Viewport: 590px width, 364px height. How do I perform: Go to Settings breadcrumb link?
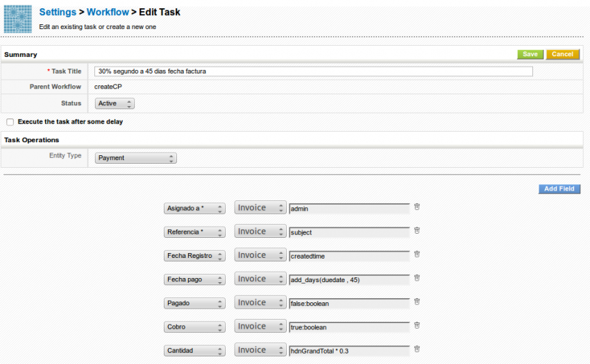[58, 12]
